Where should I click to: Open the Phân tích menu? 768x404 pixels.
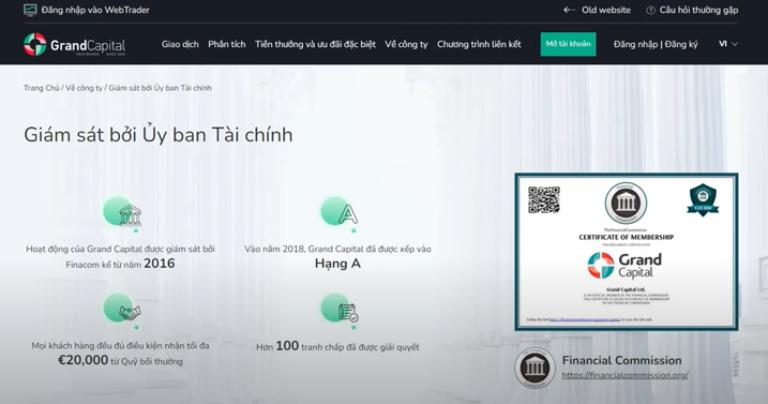227,44
